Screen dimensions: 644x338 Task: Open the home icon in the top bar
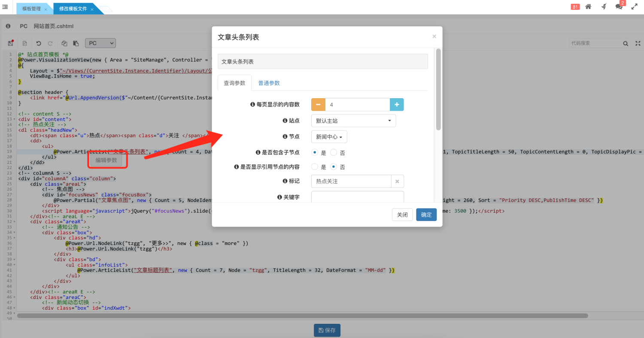pyautogui.click(x=588, y=6)
